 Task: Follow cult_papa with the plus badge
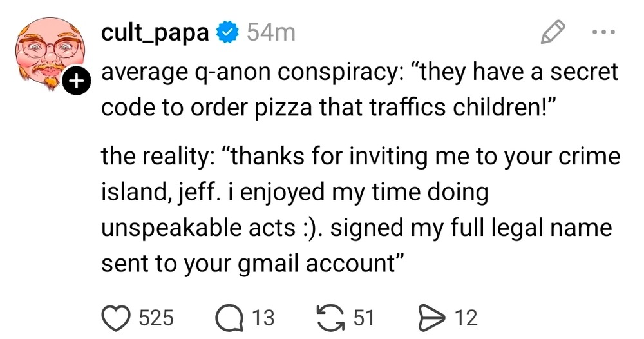pos(76,81)
